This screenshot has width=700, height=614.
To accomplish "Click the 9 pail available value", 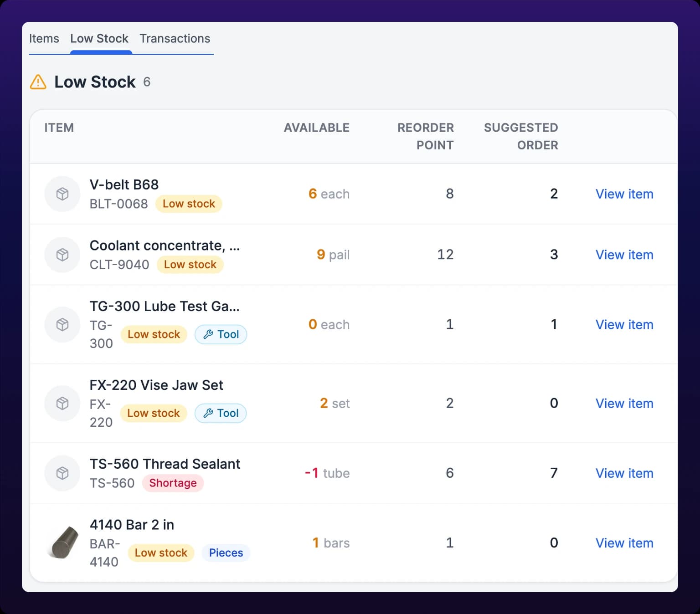I will (x=333, y=255).
